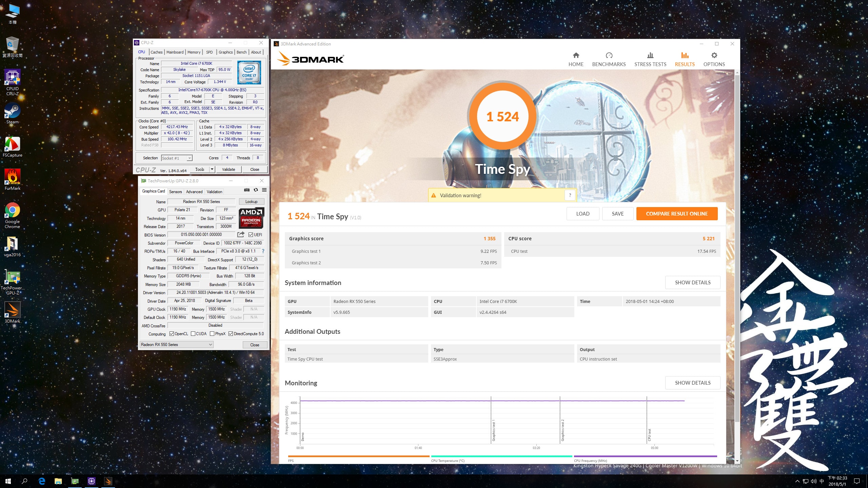Switch to the SPD tab in CPU-Z
The image size is (868, 488).
pyautogui.click(x=210, y=52)
